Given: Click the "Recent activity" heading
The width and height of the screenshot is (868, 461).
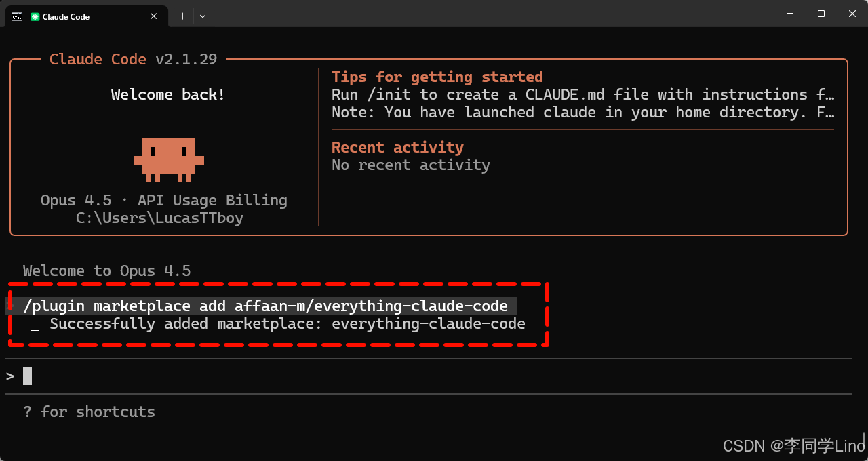Looking at the screenshot, I should pyautogui.click(x=397, y=147).
